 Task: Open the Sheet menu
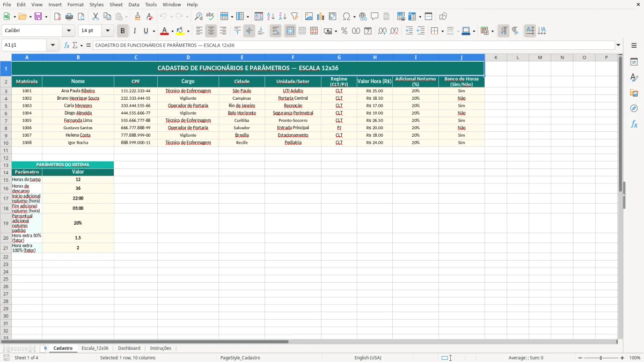(x=116, y=4)
